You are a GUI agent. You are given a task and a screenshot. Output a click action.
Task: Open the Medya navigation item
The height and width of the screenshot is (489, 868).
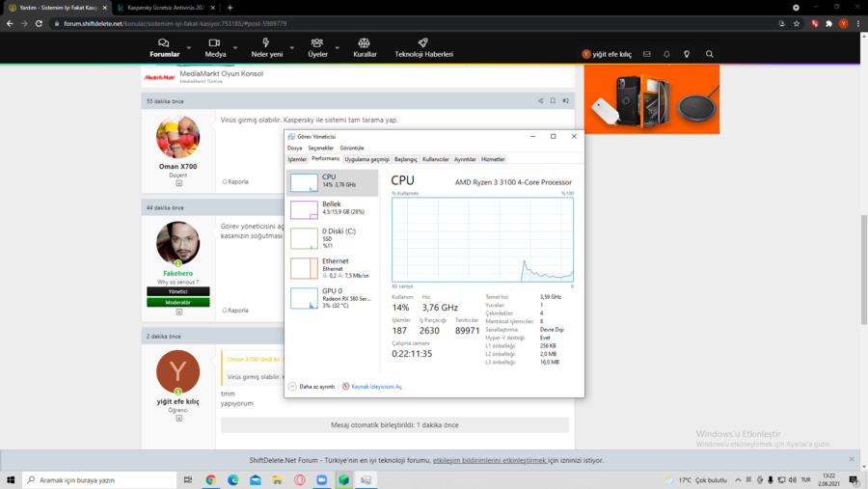[x=215, y=48]
